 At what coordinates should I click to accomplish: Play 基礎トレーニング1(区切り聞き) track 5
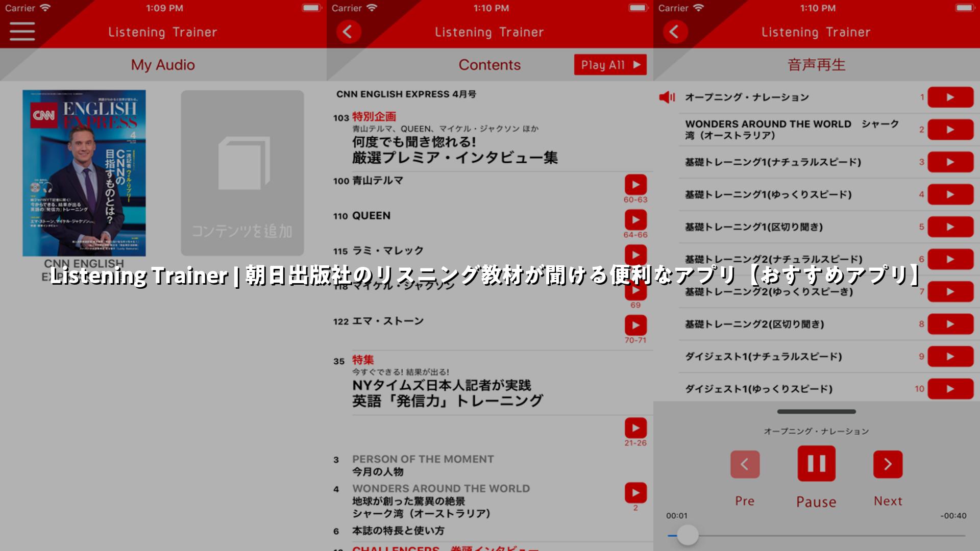pos(950,227)
